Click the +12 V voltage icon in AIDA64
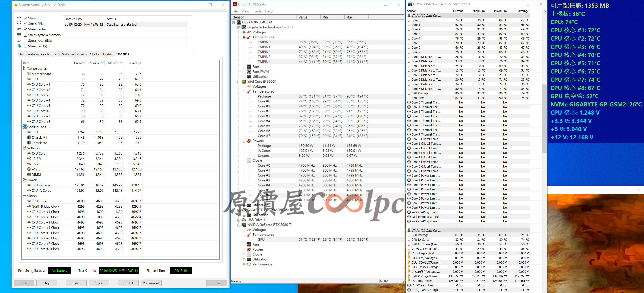 pyautogui.click(x=29, y=169)
